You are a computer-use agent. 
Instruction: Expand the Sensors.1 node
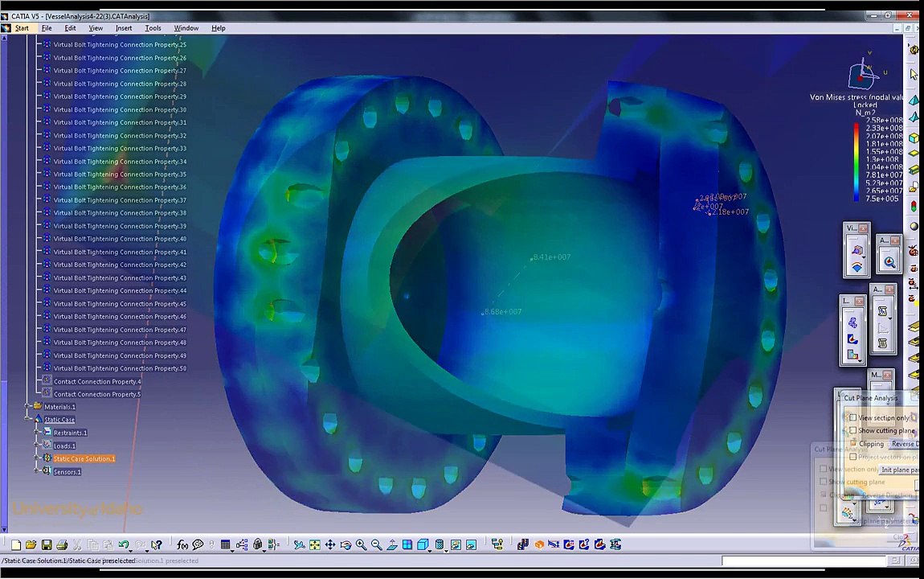[37, 471]
